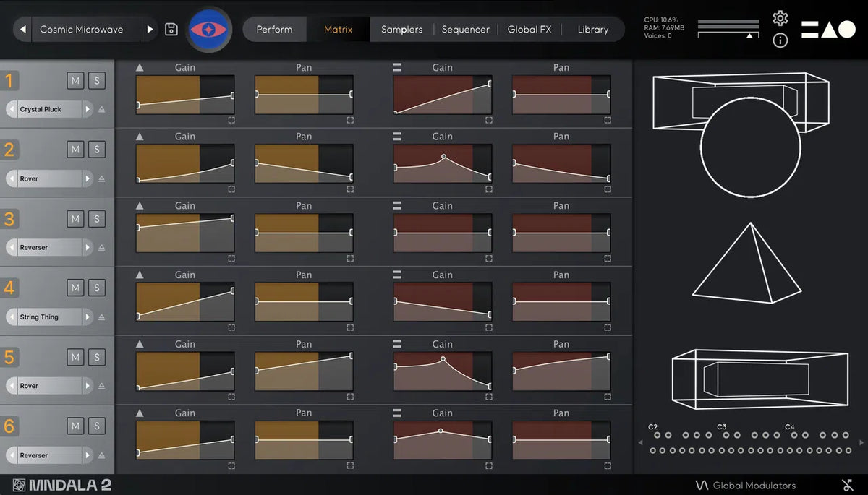This screenshot has height=495, width=868.
Task: Mute sampler track 4 String Thing
Action: coord(75,288)
